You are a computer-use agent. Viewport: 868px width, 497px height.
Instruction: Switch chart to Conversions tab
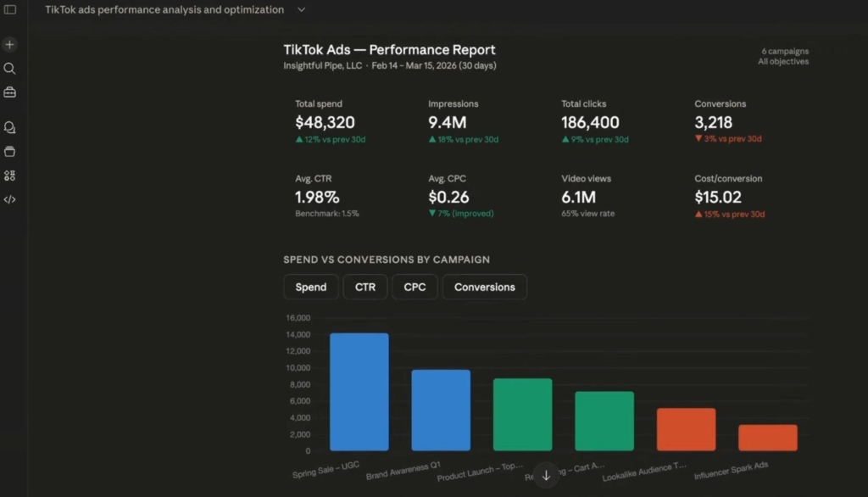(x=484, y=287)
